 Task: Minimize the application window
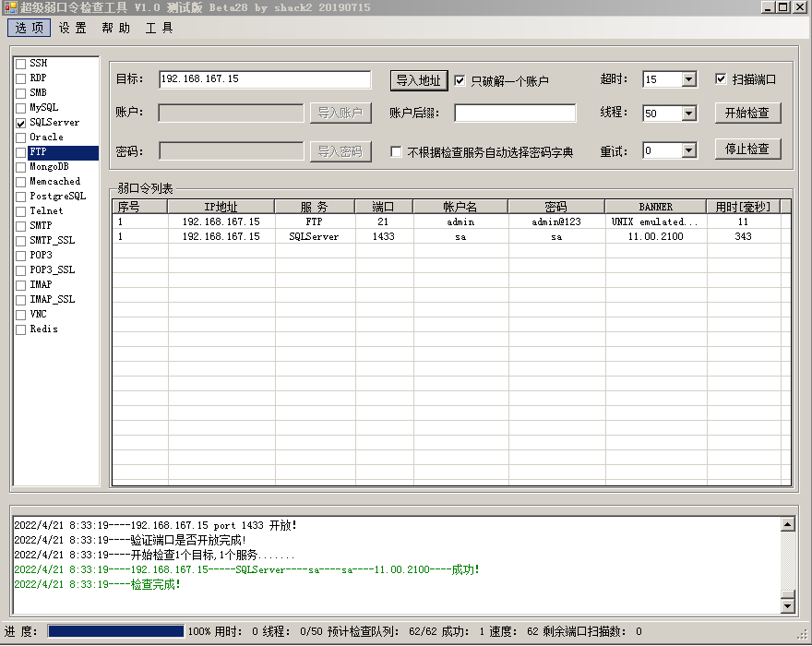tap(769, 7)
